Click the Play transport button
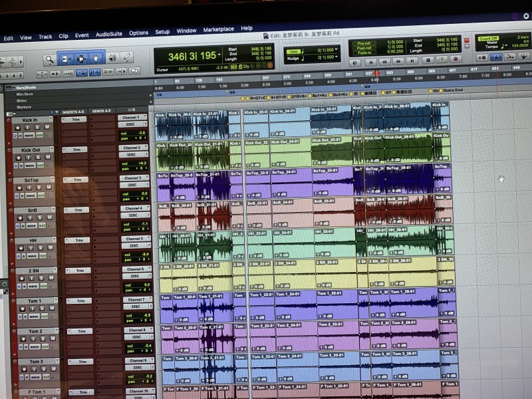The height and width of the screenshot is (399, 532). point(442,60)
